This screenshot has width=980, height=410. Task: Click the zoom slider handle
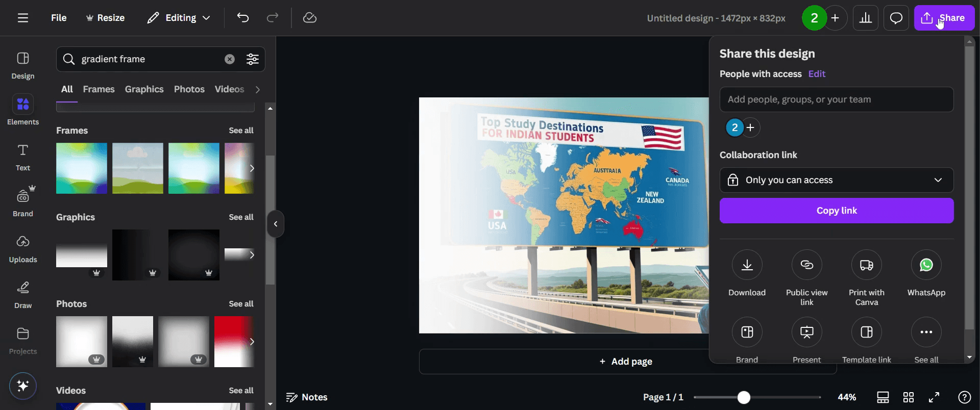[744, 397]
